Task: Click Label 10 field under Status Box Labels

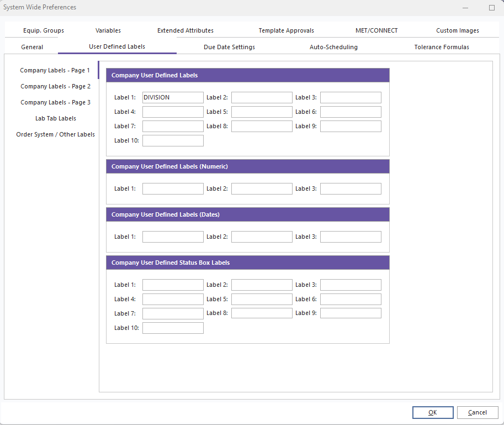Action: pos(173,328)
